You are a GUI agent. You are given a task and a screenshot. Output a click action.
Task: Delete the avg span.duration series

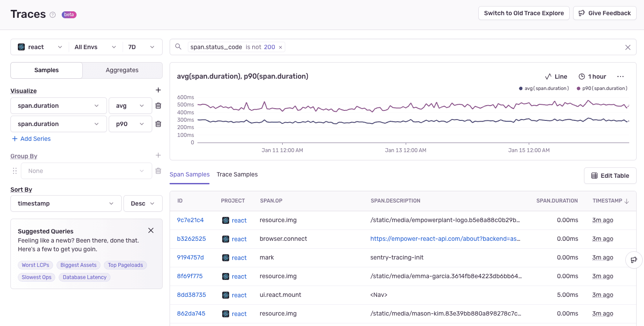(158, 105)
